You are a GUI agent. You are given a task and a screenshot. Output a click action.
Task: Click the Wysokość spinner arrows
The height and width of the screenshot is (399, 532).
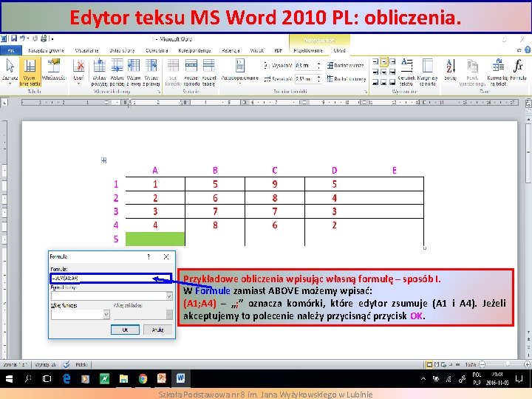318,65
